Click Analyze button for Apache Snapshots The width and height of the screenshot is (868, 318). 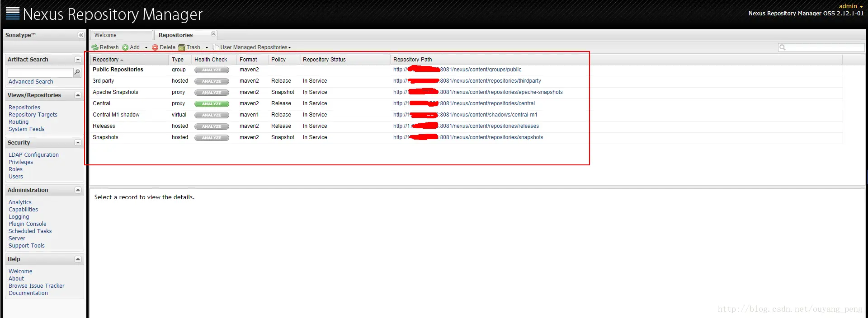pos(212,93)
